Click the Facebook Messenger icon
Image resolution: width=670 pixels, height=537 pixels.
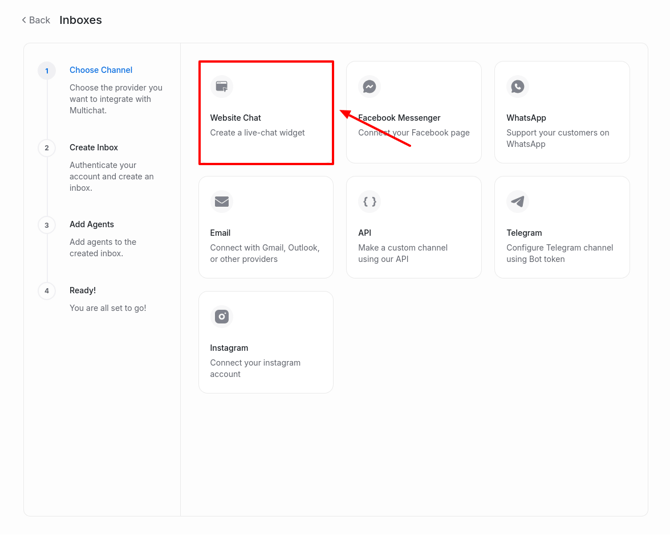[x=370, y=87]
